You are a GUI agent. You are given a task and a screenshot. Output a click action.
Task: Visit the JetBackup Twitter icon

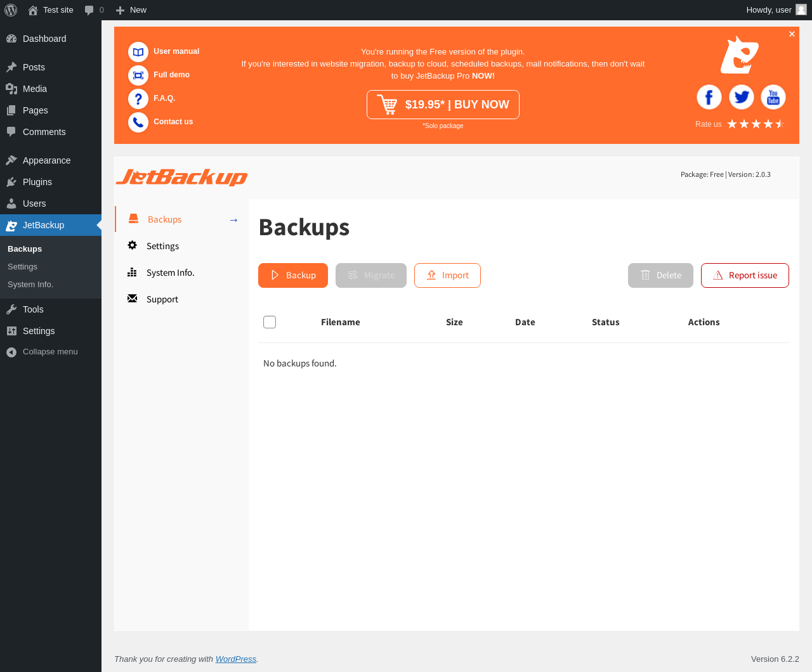coord(742,97)
